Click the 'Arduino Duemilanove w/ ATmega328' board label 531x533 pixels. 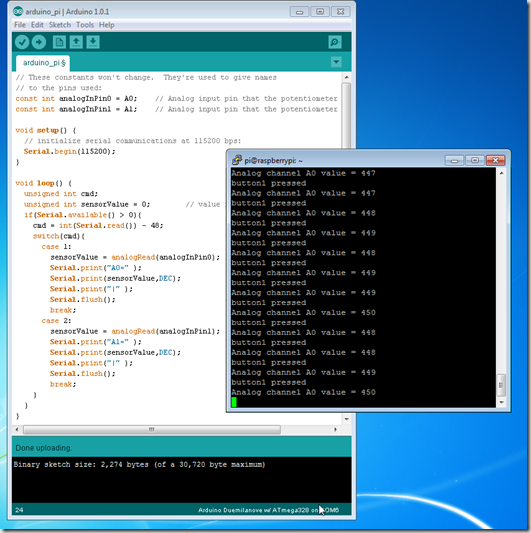(x=254, y=510)
